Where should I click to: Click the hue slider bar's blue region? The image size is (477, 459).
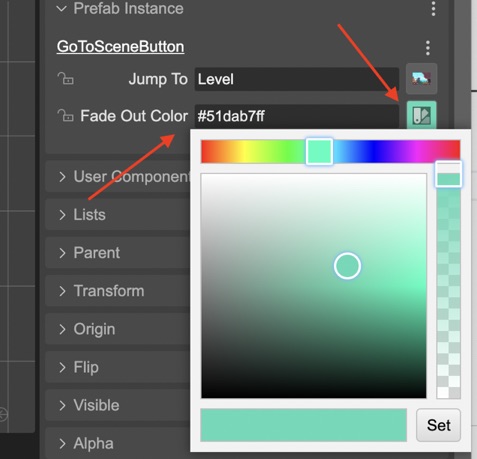pos(370,151)
